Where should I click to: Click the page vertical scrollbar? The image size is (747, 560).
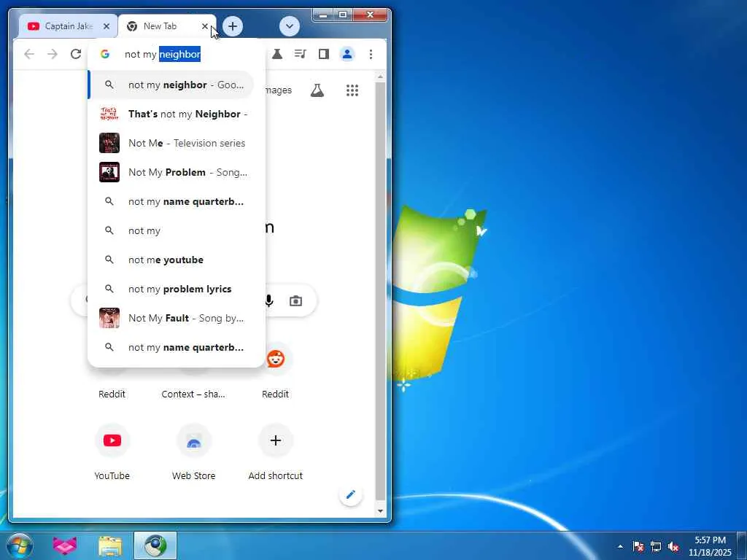[x=380, y=290]
